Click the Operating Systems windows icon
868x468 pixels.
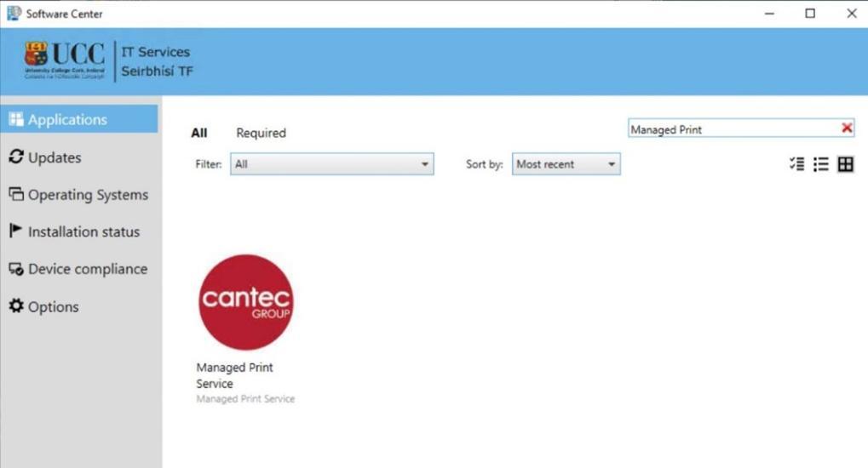coord(16,194)
